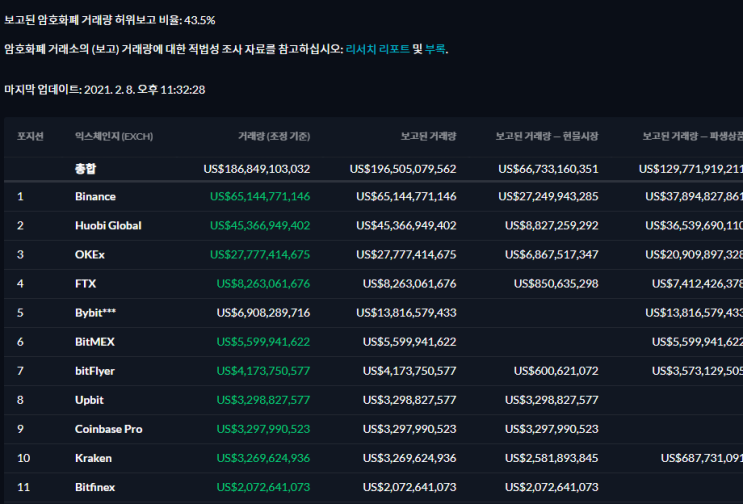Select bitFlyer adjusted volume in green
Viewport: 743px width, 504px height.
click(263, 371)
